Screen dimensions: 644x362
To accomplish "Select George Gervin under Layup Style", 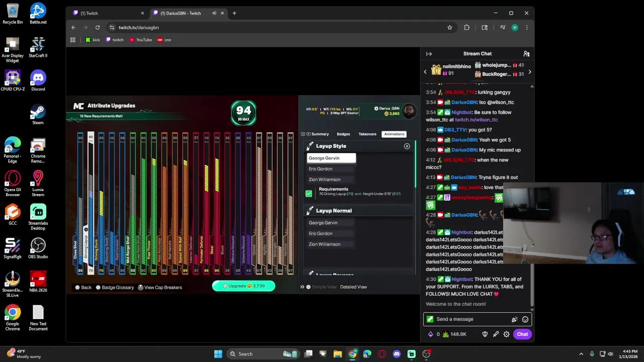I will pos(331,158).
